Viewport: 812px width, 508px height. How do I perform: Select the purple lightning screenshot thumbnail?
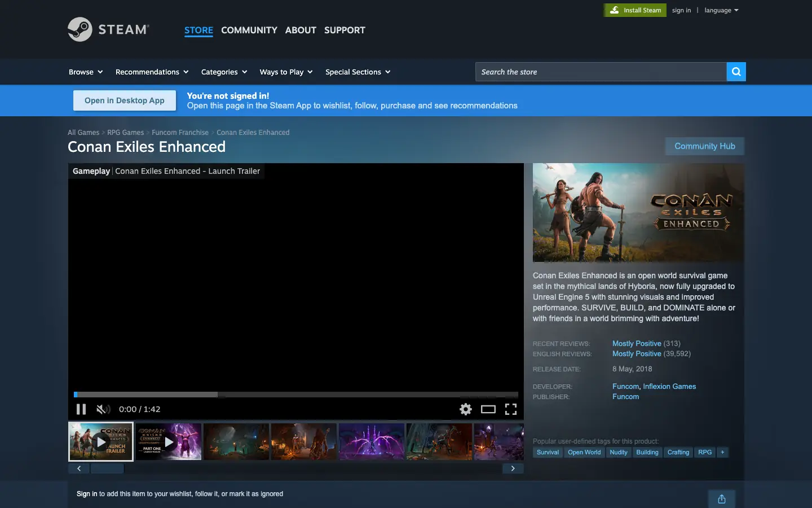372,441
